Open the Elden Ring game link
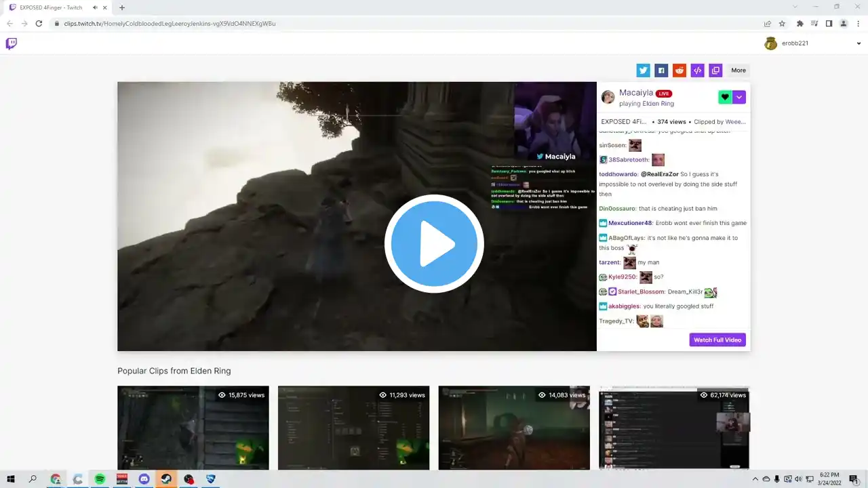The width and height of the screenshot is (868, 488). pyautogui.click(x=658, y=104)
